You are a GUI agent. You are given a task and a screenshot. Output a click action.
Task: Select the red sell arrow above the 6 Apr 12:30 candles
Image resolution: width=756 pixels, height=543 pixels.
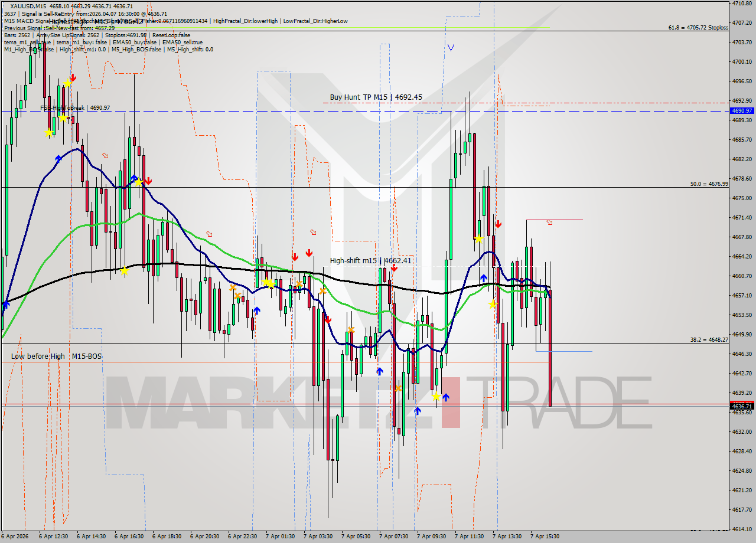[x=72, y=77]
